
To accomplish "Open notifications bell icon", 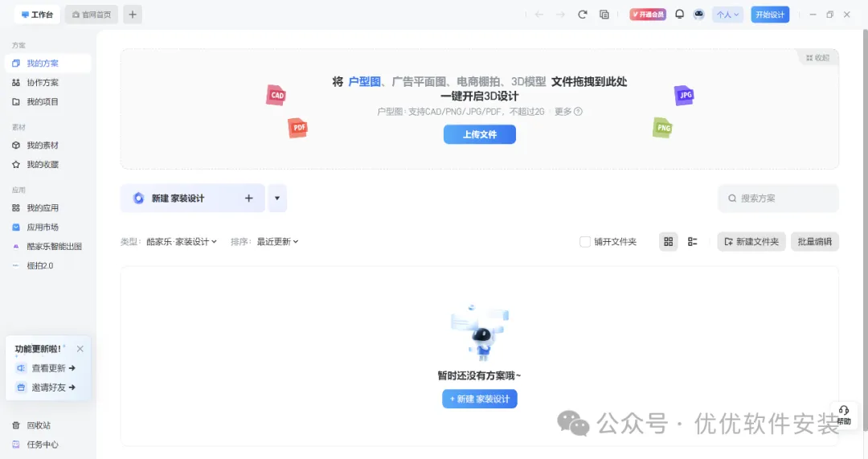I will pos(679,14).
